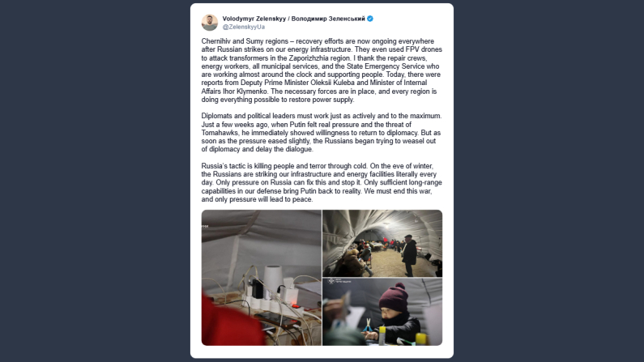Click the red lit switch on power strip
The height and width of the screenshot is (362, 644).
(296, 306)
